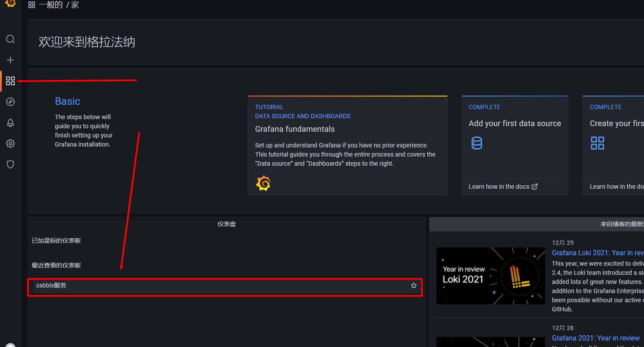
Task: Open the Alerting bell icon
Action: 10,123
